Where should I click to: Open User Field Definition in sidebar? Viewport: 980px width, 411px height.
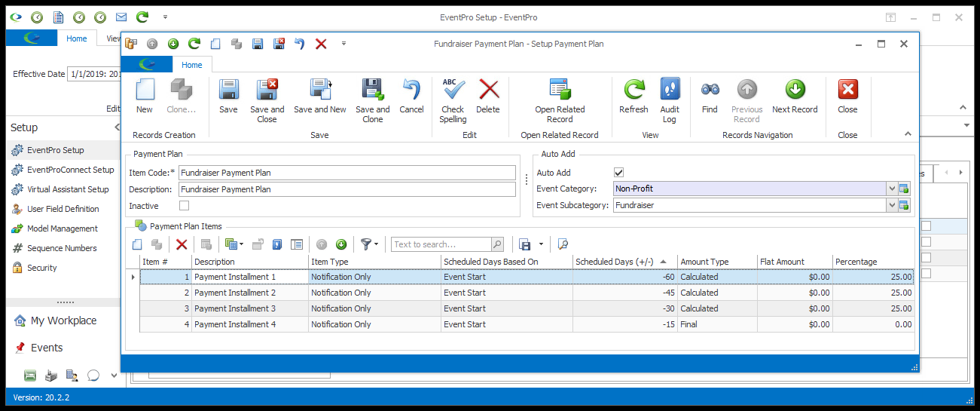(x=63, y=209)
